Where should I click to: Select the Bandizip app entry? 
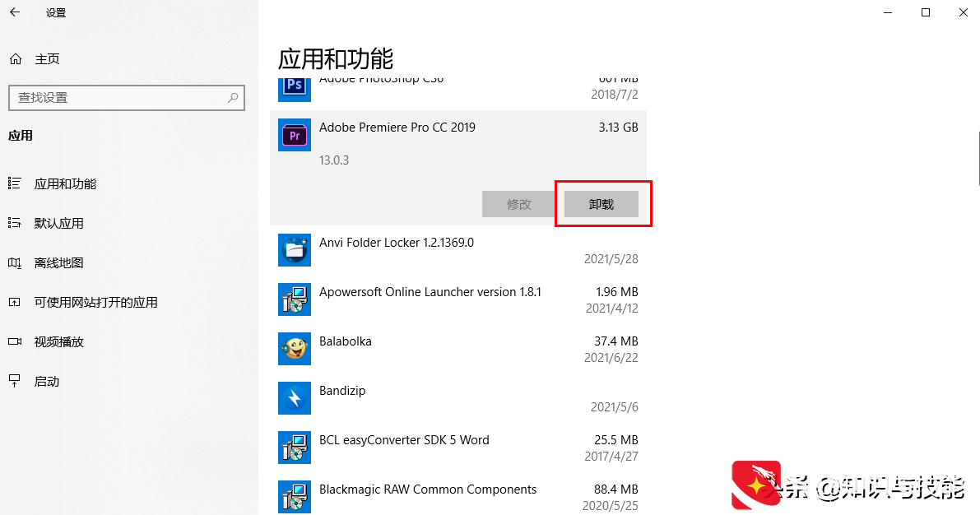458,398
